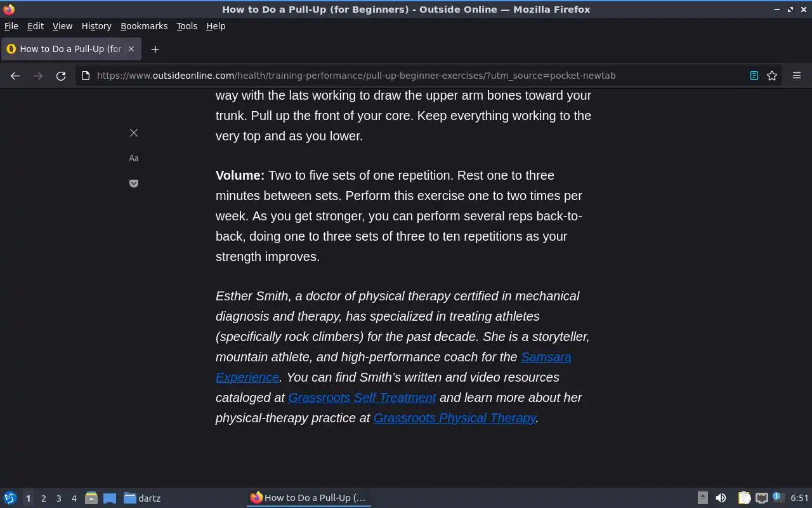Close the How to Do a Pull-Up tab
The image size is (812, 508).
pyautogui.click(x=131, y=49)
